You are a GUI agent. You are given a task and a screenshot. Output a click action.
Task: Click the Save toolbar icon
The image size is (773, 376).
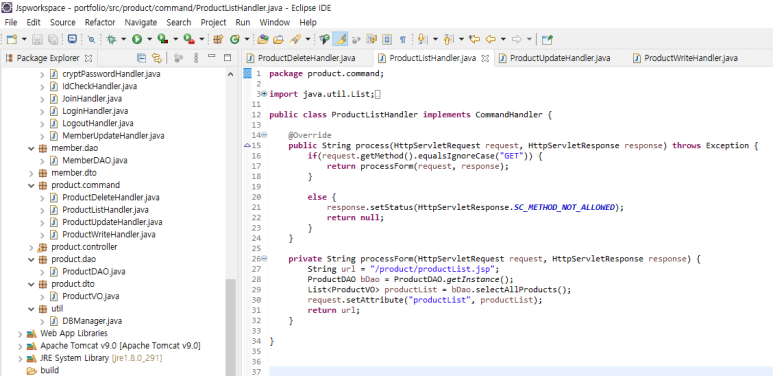[38, 39]
